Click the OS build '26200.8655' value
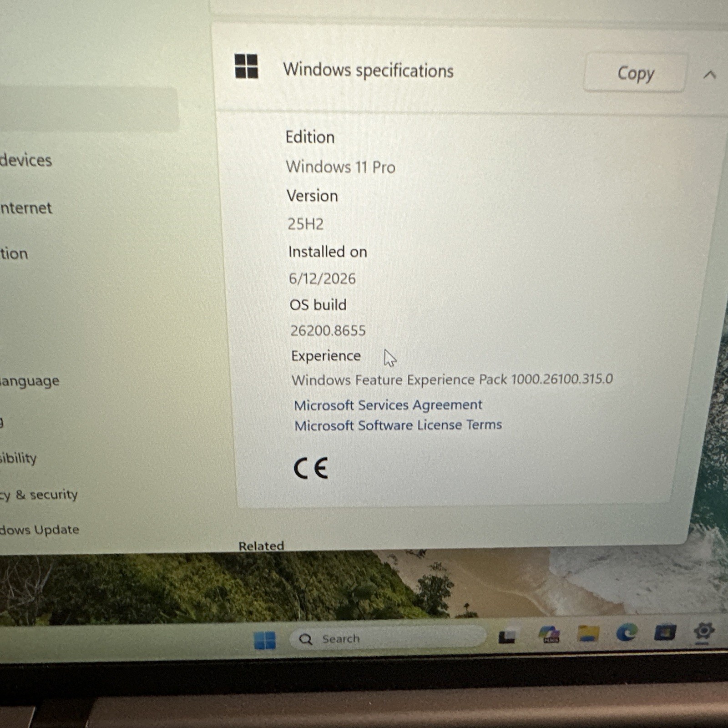The image size is (728, 728). coord(328,330)
